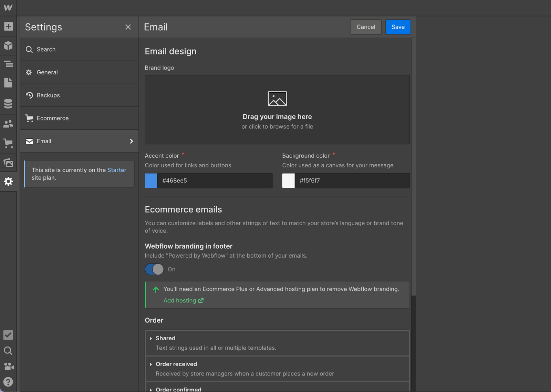Open the Navigator panel
This screenshot has width=551, height=392.
[8, 64]
